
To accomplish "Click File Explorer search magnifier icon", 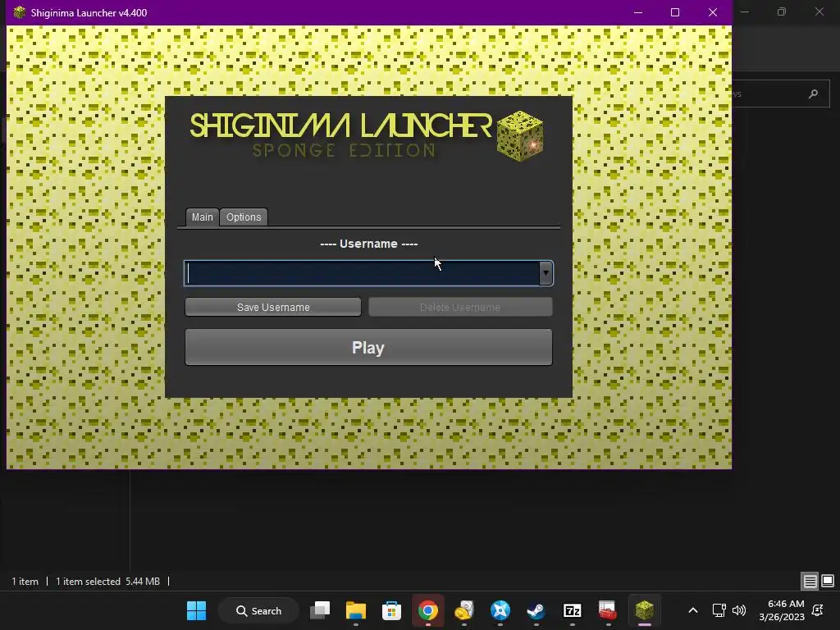I will coord(813,94).
